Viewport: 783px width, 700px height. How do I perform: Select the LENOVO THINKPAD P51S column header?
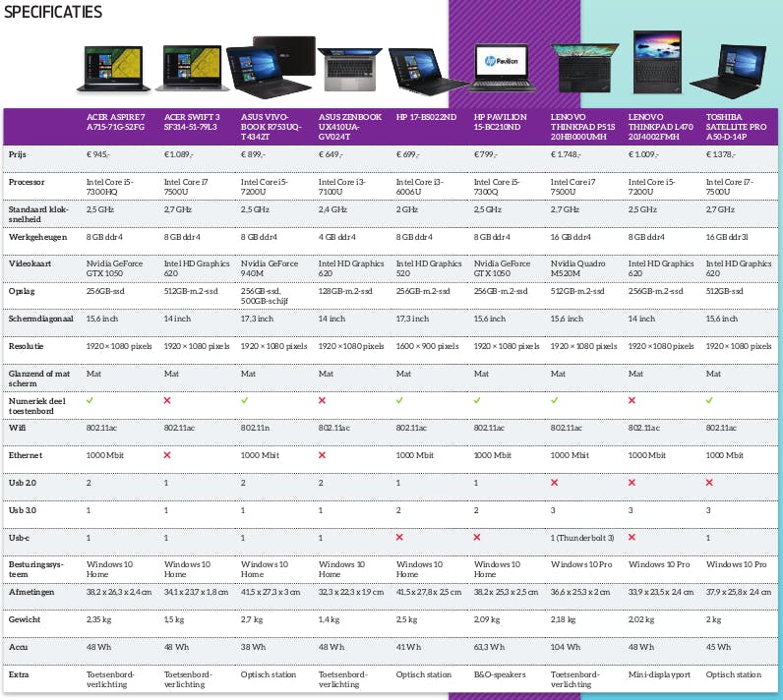(x=582, y=127)
